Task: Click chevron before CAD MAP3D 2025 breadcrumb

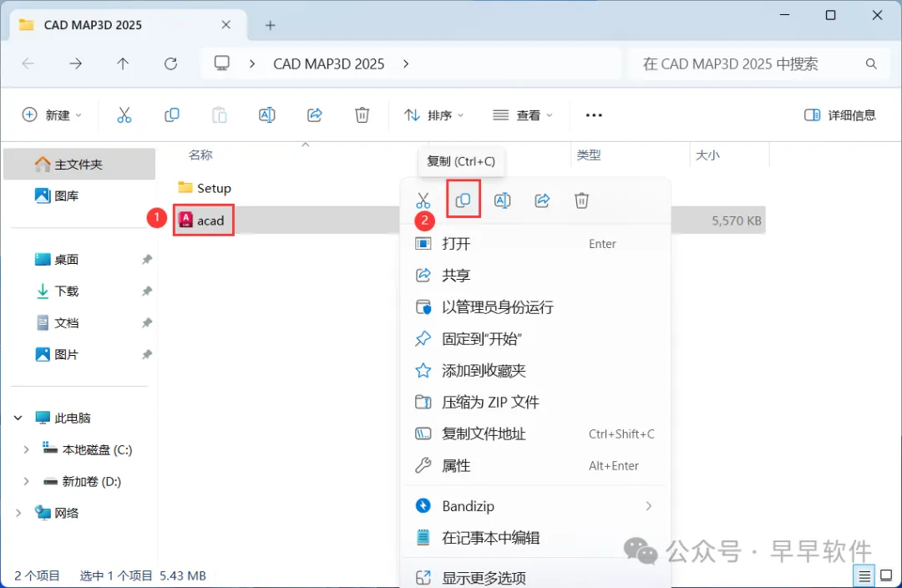Action: click(x=252, y=63)
